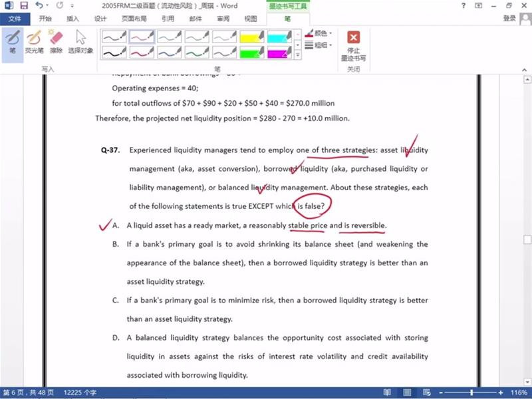532x399 pixels.
Task: Click the Word application icon
Action: click(9, 5)
